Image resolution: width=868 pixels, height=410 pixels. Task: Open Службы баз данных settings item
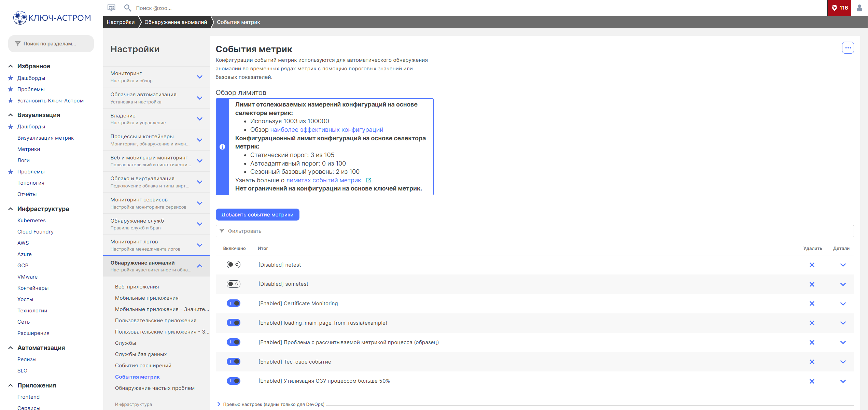pos(141,354)
